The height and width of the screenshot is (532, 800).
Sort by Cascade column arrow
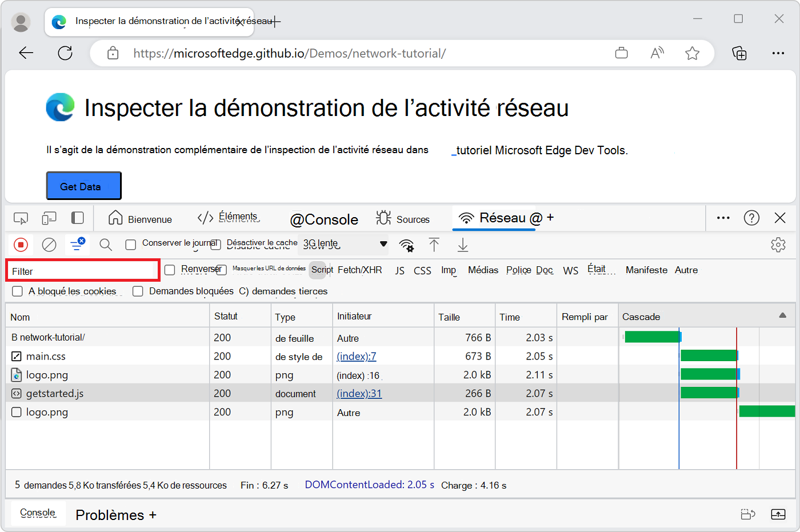(x=782, y=315)
